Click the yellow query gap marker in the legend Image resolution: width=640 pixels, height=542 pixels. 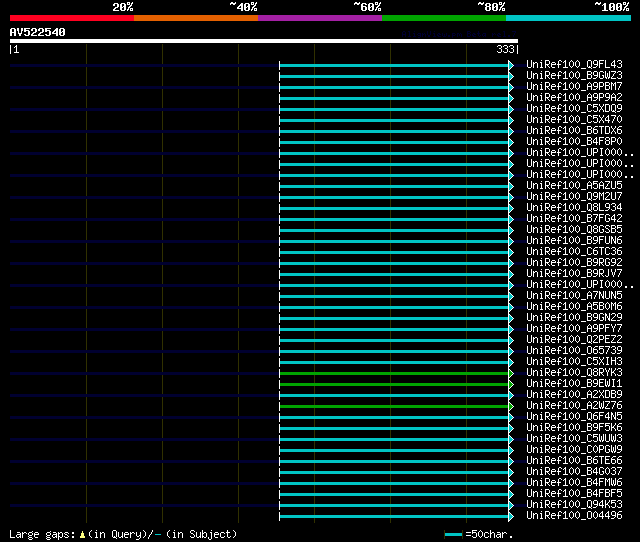(82, 534)
